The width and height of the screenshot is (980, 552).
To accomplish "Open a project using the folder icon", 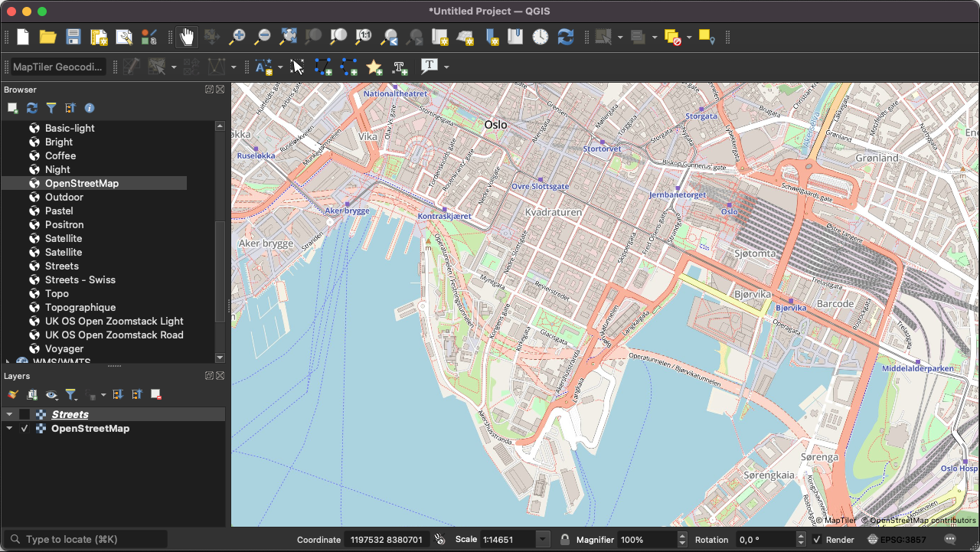I will (47, 37).
